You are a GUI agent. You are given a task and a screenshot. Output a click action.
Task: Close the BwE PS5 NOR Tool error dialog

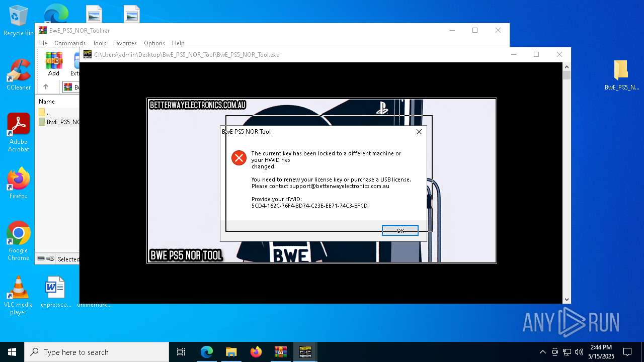pyautogui.click(x=419, y=132)
